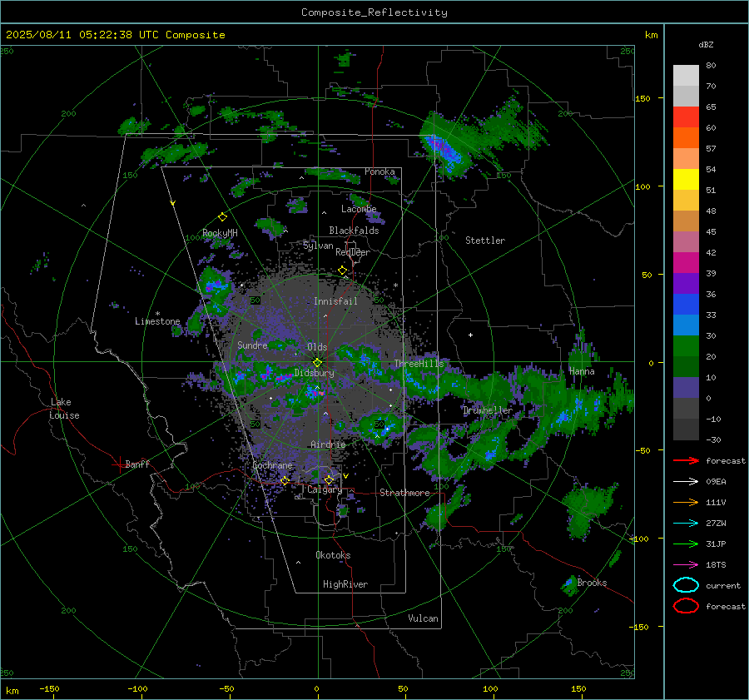Click the 18TS legend label text
Image resolution: width=749 pixels, height=700 pixels.
[716, 565]
